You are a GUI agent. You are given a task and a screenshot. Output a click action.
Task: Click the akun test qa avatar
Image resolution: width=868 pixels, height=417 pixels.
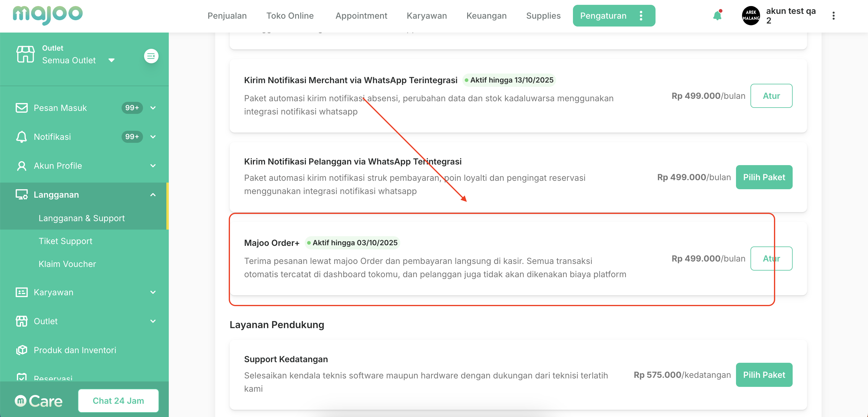tap(751, 15)
